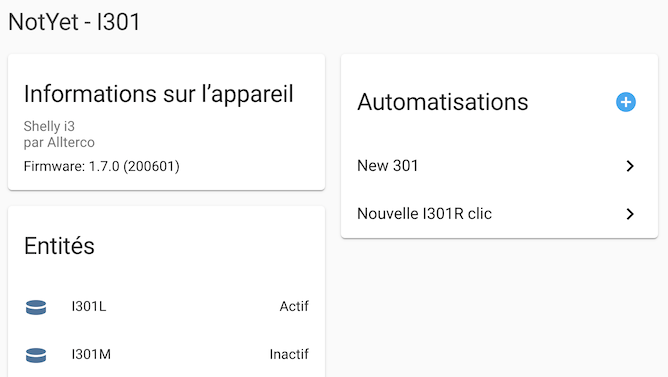
Task: Click the Informations sur l'appareil heading
Action: (158, 94)
